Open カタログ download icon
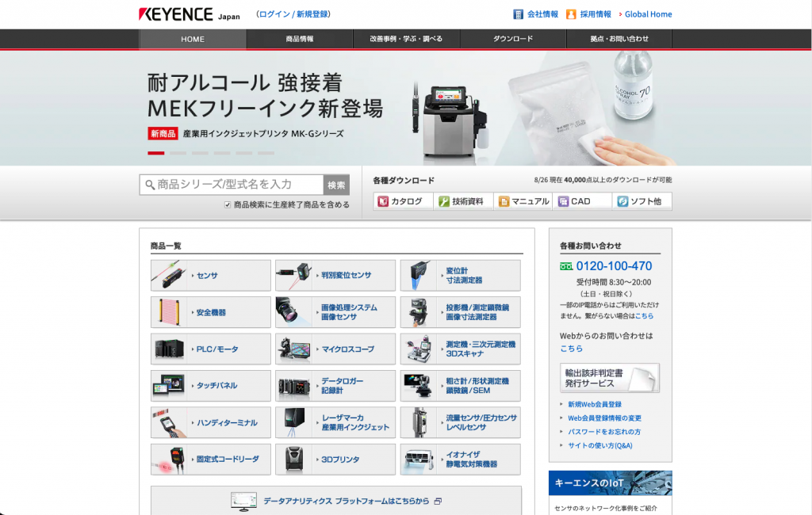 383,201
